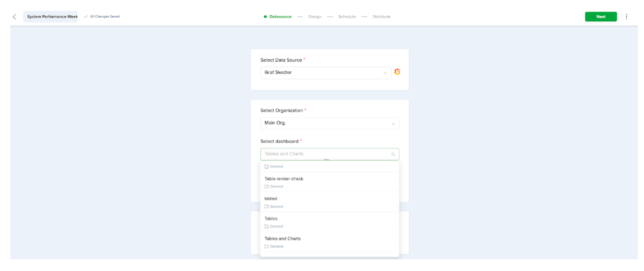Switch to the Distribute step
Screen dimensions: 644x271
click(x=381, y=16)
